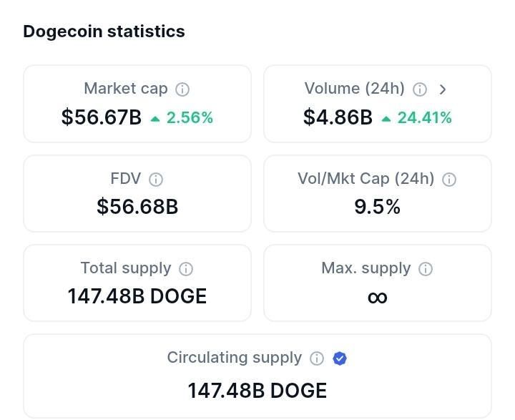Click the Vol/Mkt Cap (24h) info icon
The height and width of the screenshot is (420, 515).
tap(449, 180)
